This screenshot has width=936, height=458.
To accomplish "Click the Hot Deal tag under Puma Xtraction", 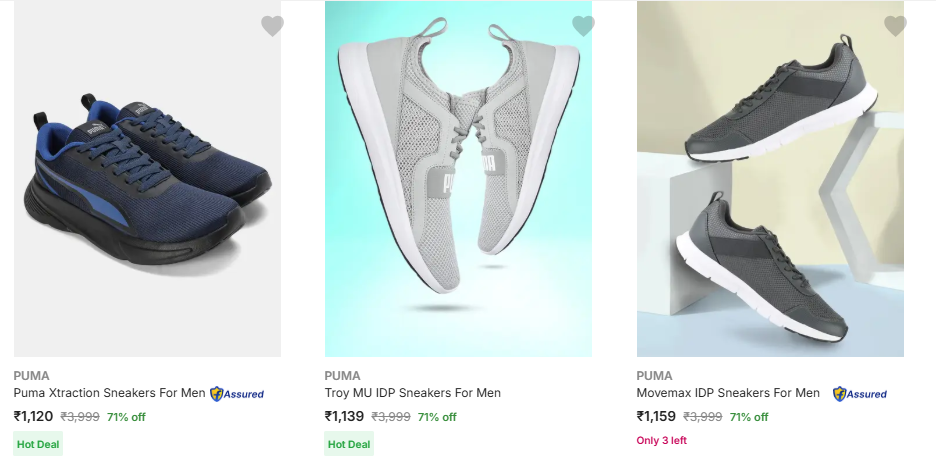I will pos(38,444).
